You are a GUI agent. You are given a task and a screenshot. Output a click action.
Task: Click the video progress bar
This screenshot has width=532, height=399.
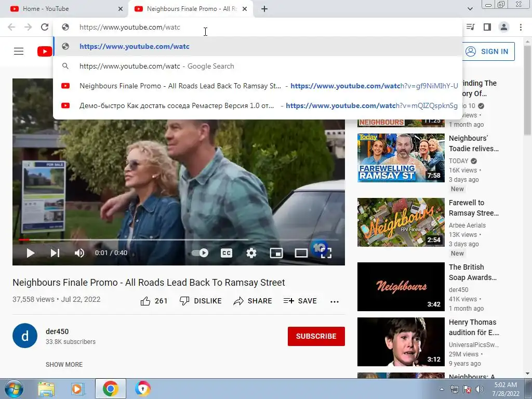[179, 240]
